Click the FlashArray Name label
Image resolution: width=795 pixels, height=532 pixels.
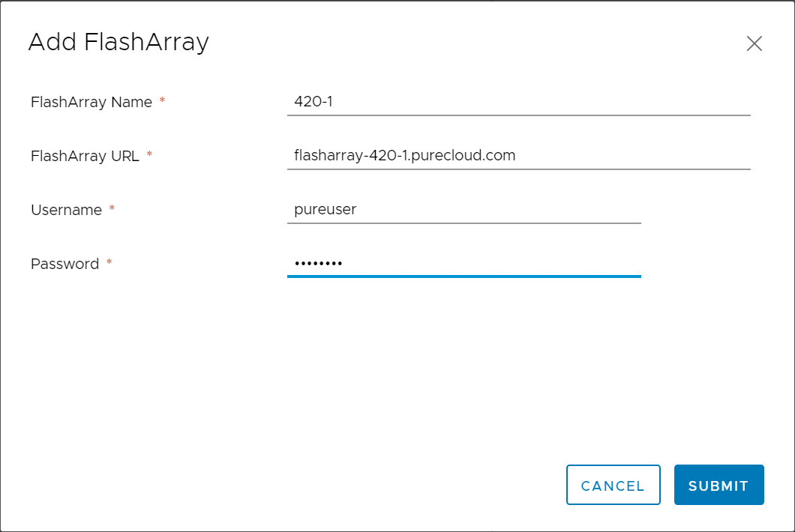[91, 103]
